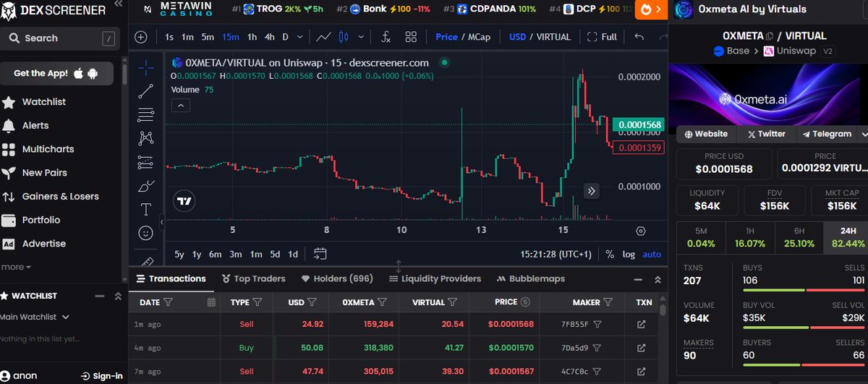The height and width of the screenshot is (384, 868).
Task: Click the Sign-in link
Action: (x=101, y=376)
